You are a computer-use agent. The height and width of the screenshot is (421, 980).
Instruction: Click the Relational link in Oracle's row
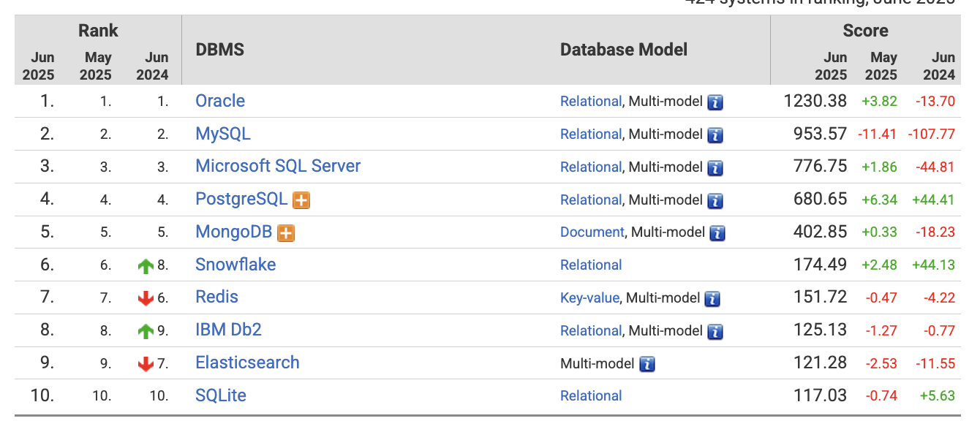(x=591, y=102)
